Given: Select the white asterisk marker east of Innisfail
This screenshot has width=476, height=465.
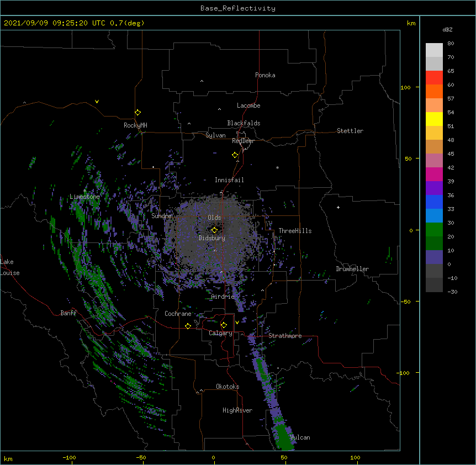Looking at the screenshot, I should click(x=277, y=167).
